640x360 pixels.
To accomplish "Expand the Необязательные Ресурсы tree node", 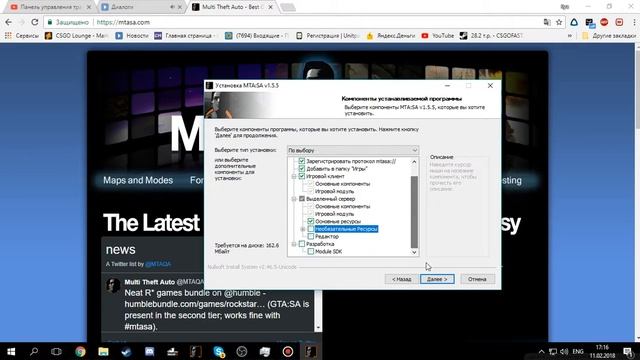I will click(x=303, y=229).
